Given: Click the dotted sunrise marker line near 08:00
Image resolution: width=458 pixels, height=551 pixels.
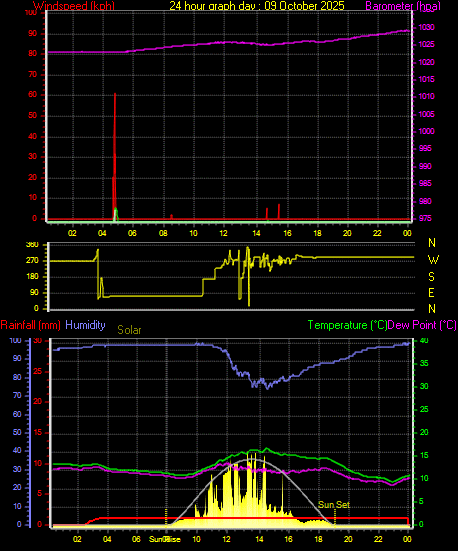Looking at the screenshot, I should [x=166, y=517].
